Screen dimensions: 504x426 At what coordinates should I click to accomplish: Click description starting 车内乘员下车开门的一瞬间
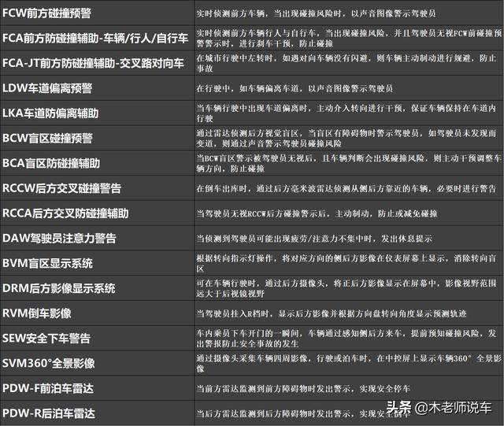coord(346,339)
